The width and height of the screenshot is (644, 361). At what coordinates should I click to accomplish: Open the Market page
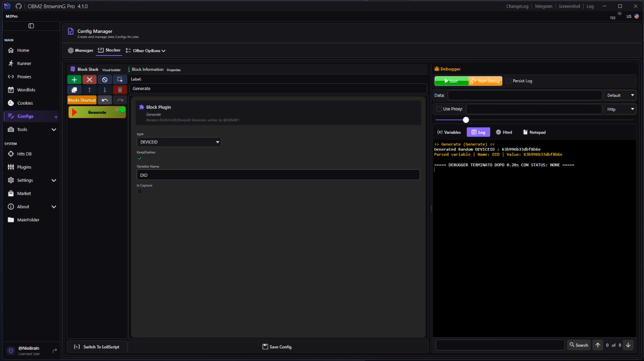click(x=31, y=193)
